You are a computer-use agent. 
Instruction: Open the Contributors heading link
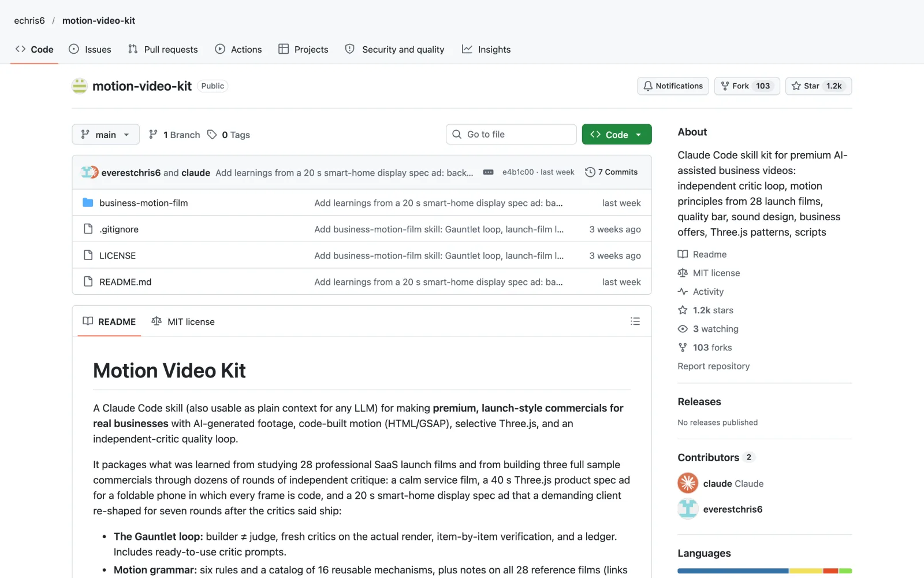(x=716, y=458)
